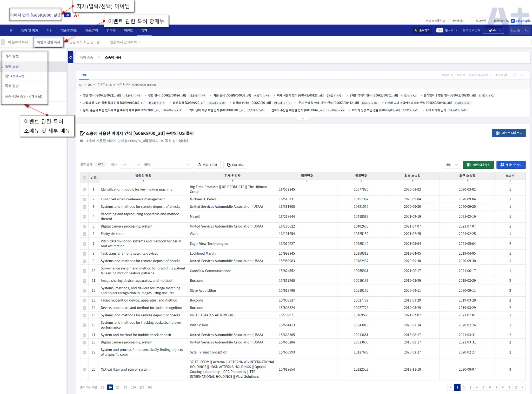Switch to 연관 특허 간 네트워크 tab

point(125,42)
